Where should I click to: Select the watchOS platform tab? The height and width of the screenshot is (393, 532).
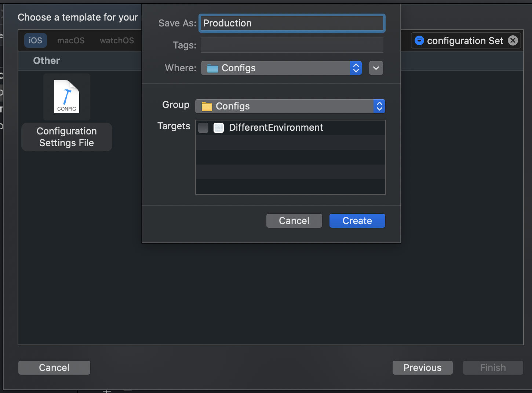click(117, 40)
